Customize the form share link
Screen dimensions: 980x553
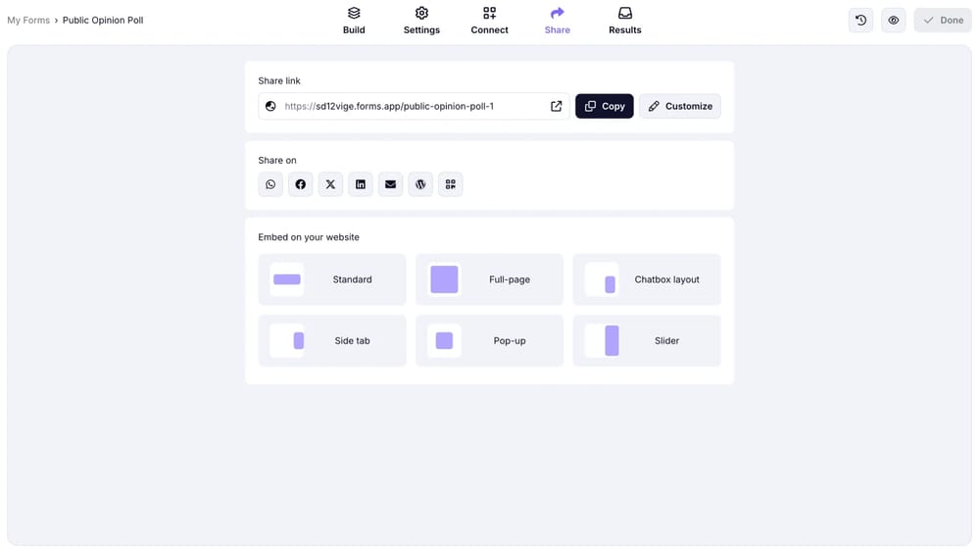679,106
